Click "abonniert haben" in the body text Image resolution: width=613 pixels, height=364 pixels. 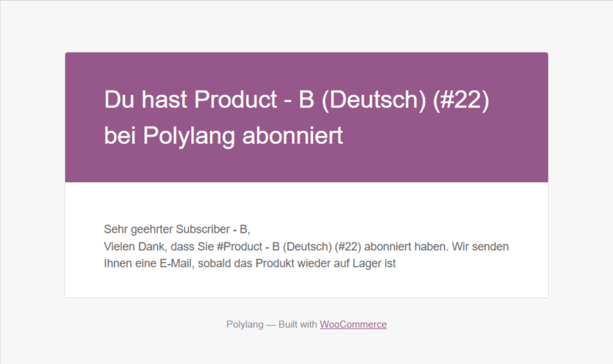(x=406, y=247)
